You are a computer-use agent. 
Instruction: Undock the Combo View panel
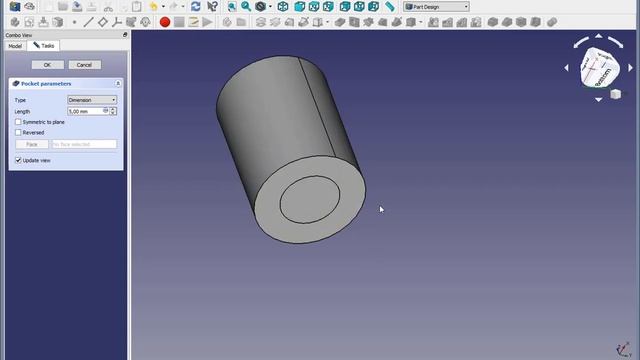pyautogui.click(x=125, y=35)
